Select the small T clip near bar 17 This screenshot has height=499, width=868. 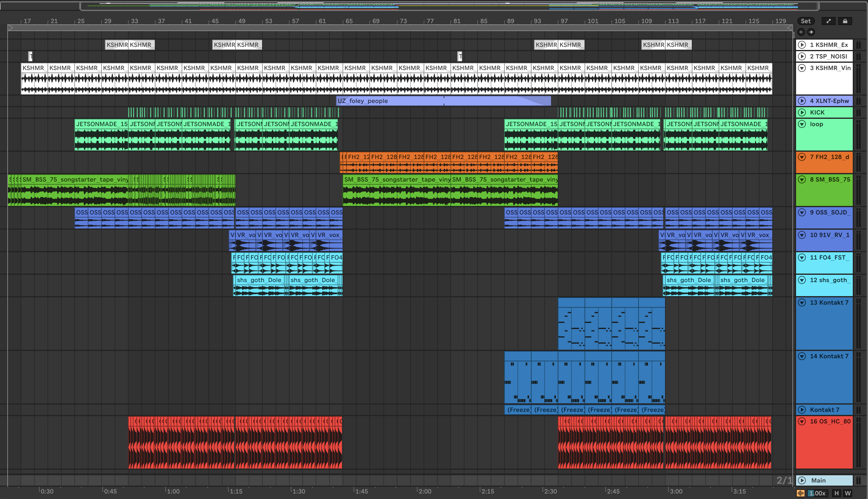[x=30, y=56]
